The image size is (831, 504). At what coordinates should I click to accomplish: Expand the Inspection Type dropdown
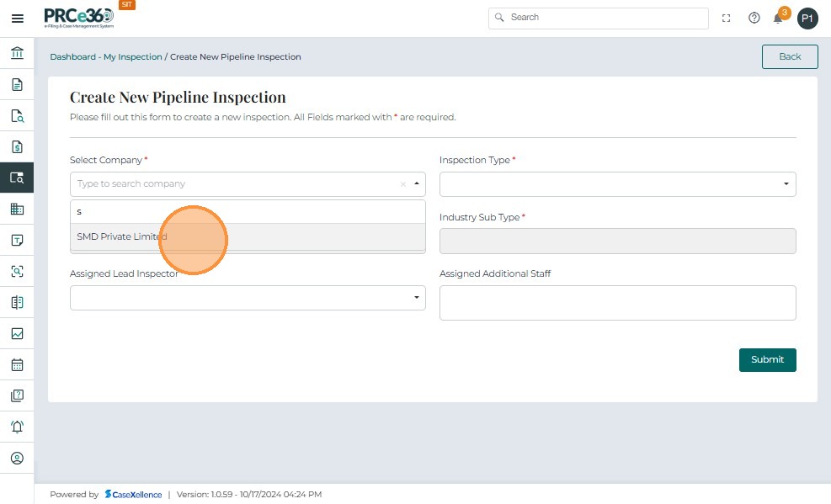tap(617, 183)
